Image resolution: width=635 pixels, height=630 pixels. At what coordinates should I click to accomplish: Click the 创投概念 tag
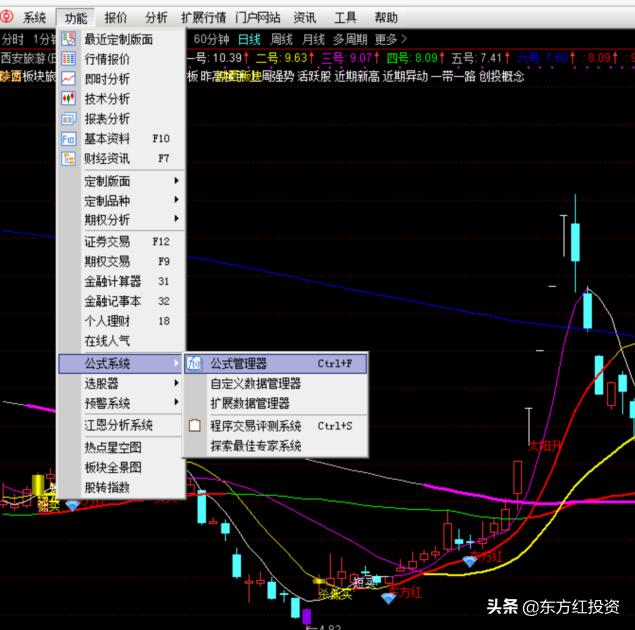502,76
